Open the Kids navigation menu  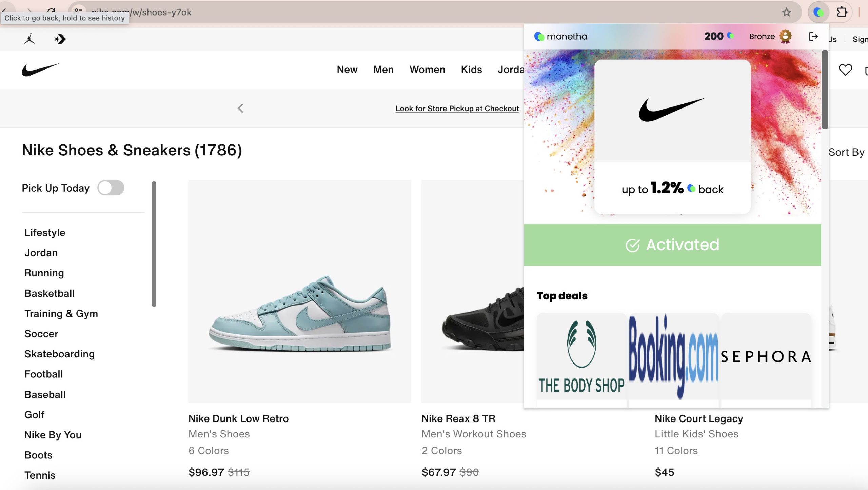point(471,70)
